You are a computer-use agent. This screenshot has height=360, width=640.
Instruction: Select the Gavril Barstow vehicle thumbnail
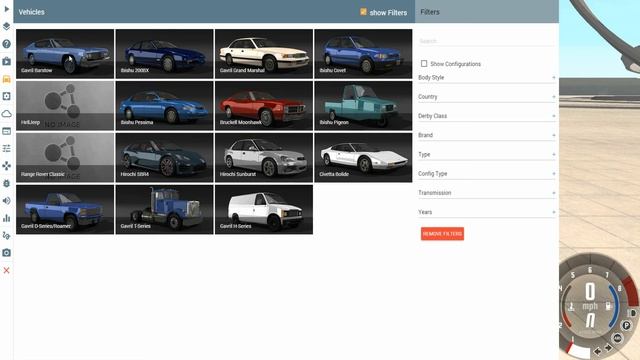click(x=65, y=53)
